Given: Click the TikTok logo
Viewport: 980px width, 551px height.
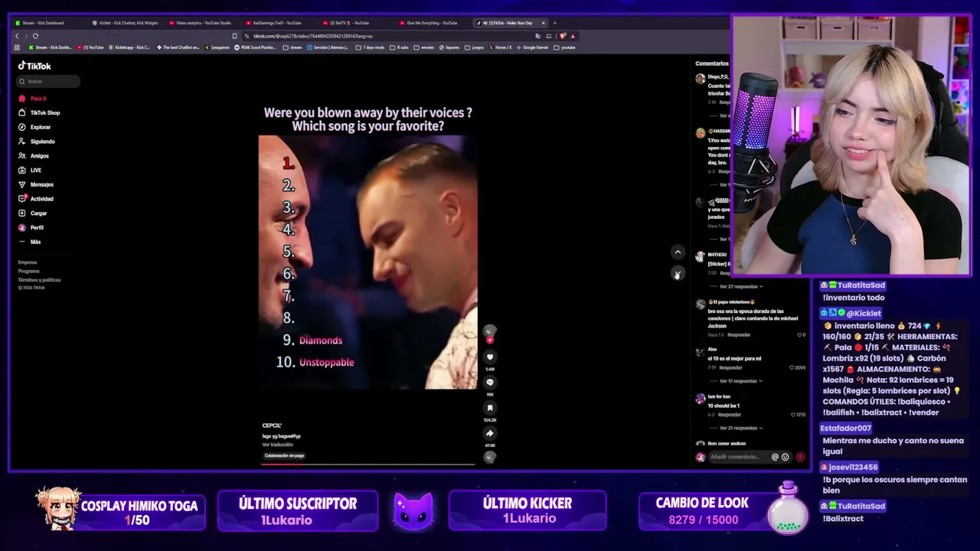Looking at the screenshot, I should (x=34, y=66).
